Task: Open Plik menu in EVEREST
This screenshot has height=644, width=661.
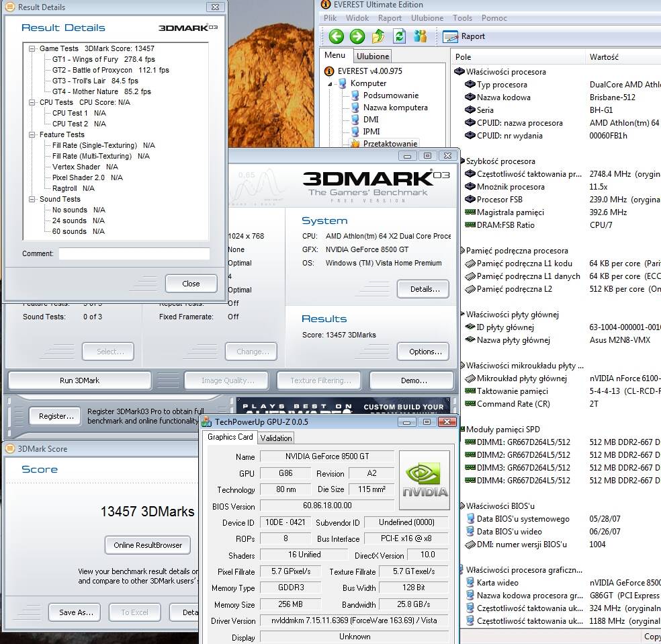Action: coord(330,18)
